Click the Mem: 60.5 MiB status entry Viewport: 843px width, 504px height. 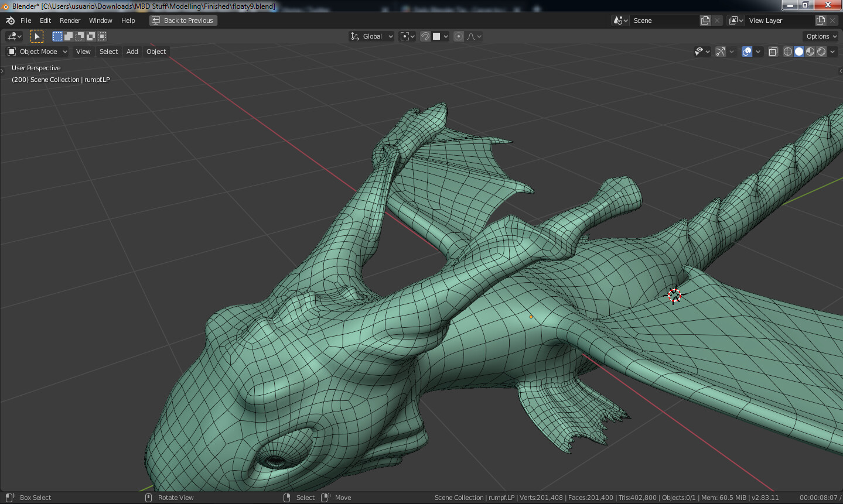(723, 498)
